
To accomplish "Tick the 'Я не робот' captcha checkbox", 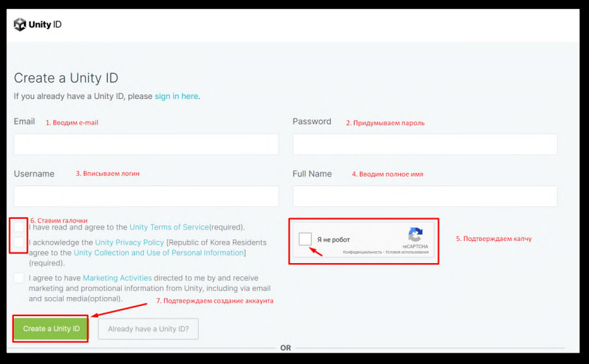I will (x=305, y=239).
